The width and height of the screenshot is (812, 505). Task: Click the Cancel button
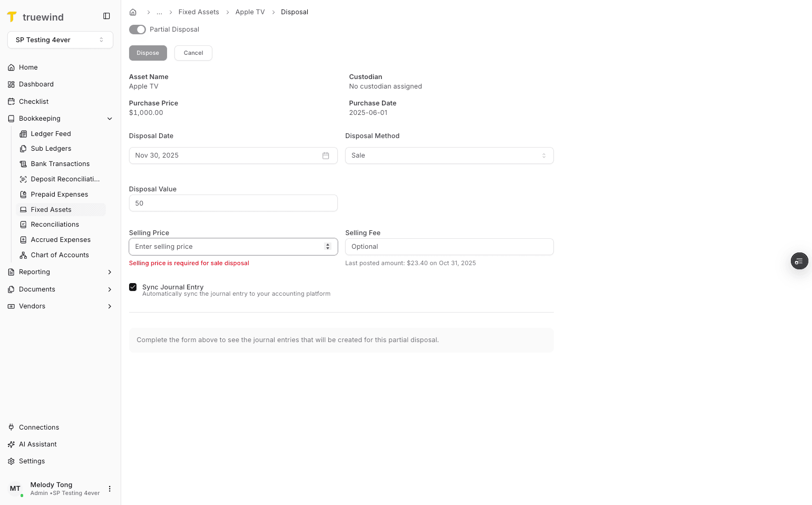point(193,53)
